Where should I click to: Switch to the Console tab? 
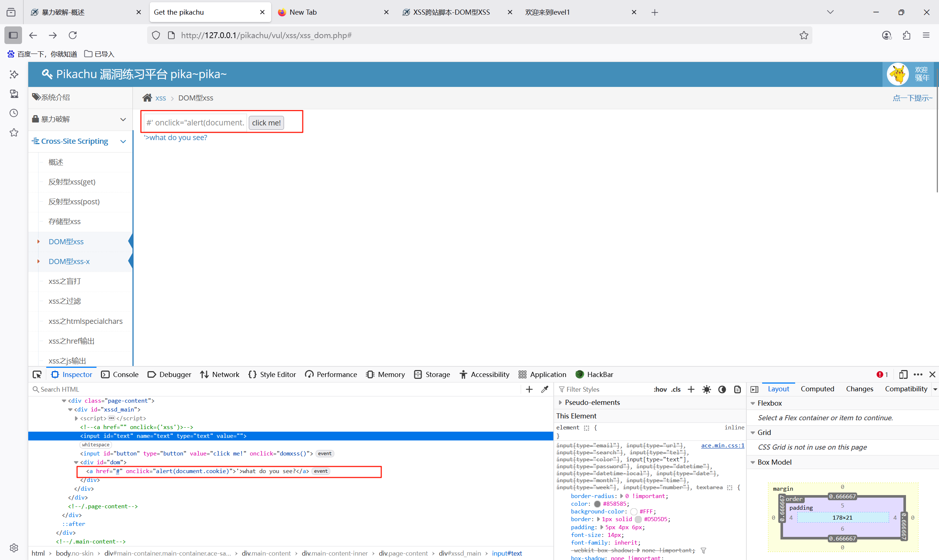120,374
